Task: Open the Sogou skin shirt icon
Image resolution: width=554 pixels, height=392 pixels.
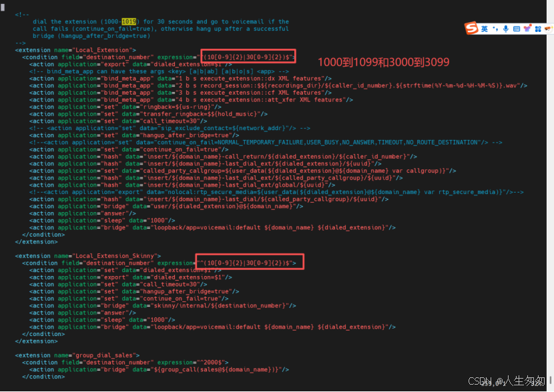Action: click(527, 29)
